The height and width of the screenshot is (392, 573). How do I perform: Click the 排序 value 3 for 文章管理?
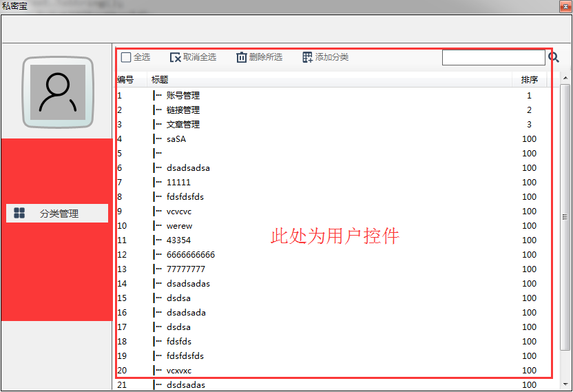click(529, 125)
